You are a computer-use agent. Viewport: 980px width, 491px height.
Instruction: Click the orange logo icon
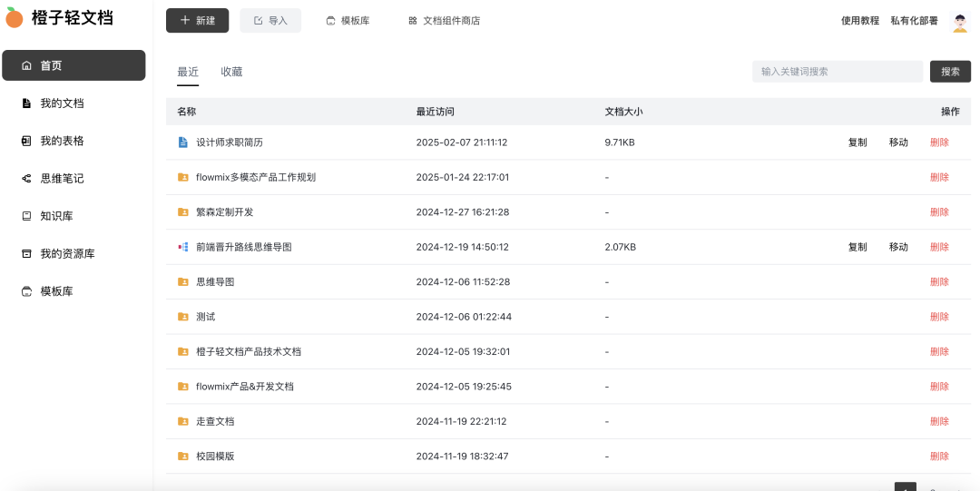coord(14,18)
